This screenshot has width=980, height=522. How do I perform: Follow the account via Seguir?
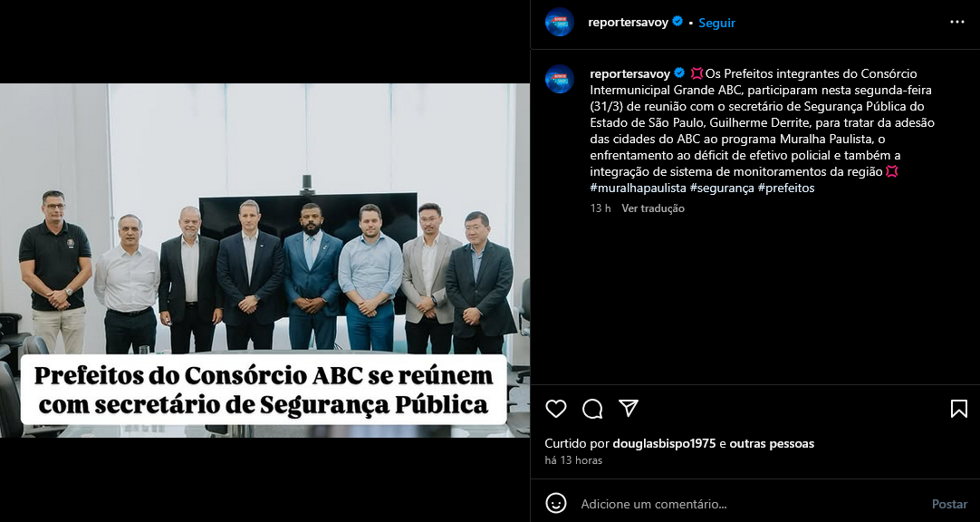[716, 23]
